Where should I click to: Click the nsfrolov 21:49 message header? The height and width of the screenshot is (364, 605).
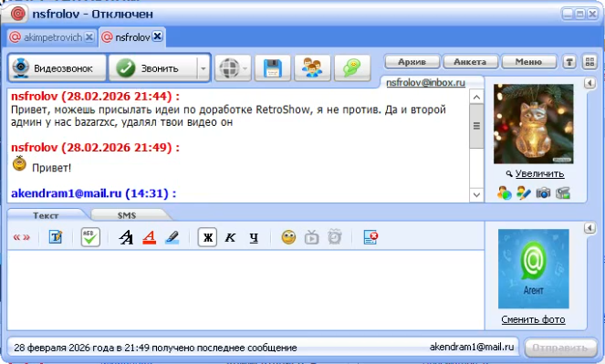(x=95, y=147)
